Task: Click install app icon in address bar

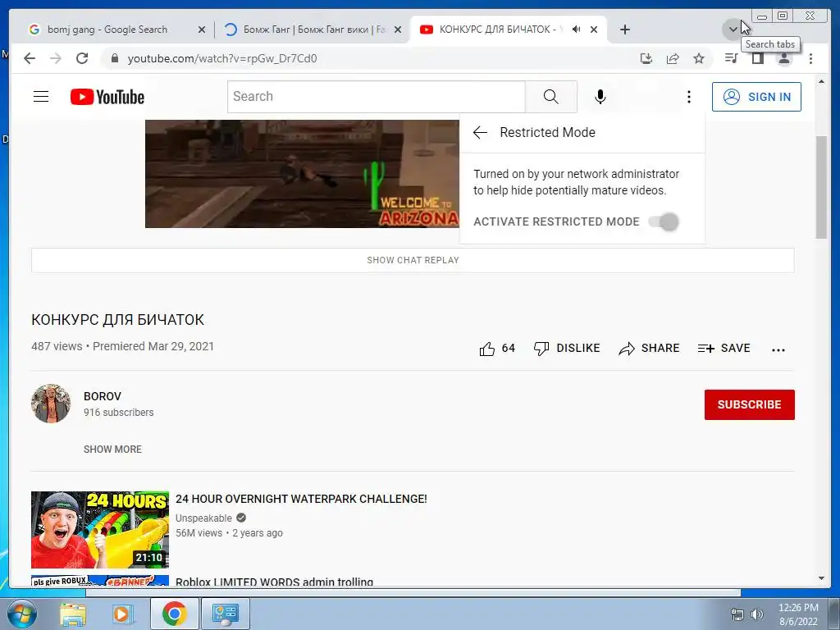Action: coord(646,58)
